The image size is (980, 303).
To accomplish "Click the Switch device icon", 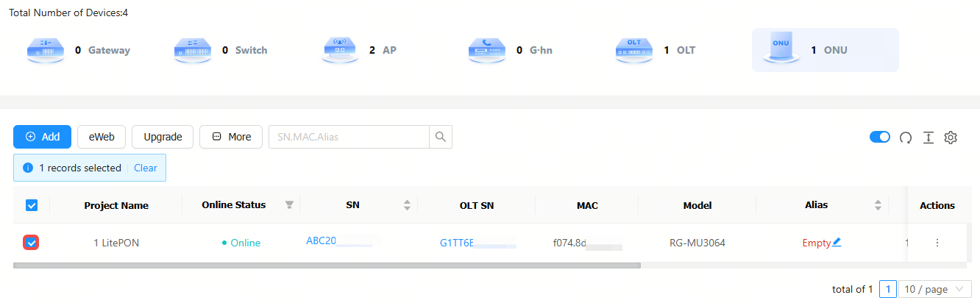I will (x=192, y=51).
